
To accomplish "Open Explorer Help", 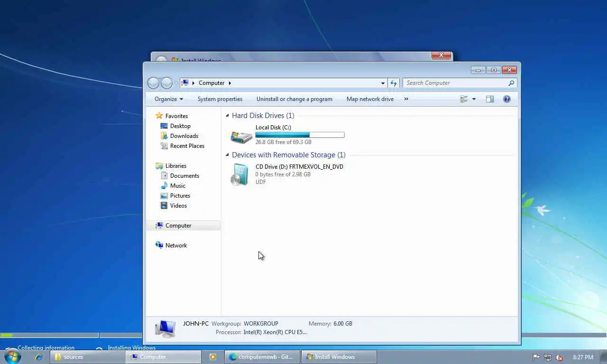I will (507, 99).
